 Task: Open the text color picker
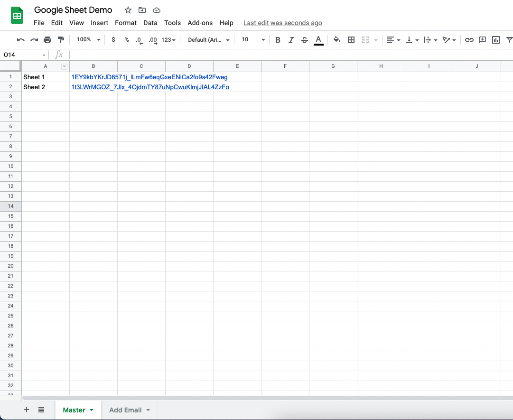point(318,40)
